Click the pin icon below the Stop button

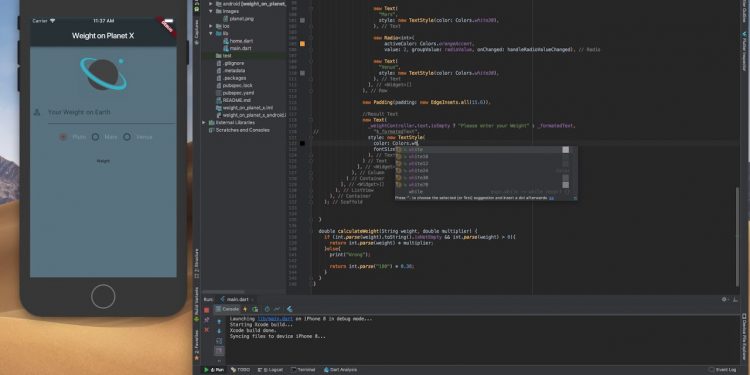[207, 320]
